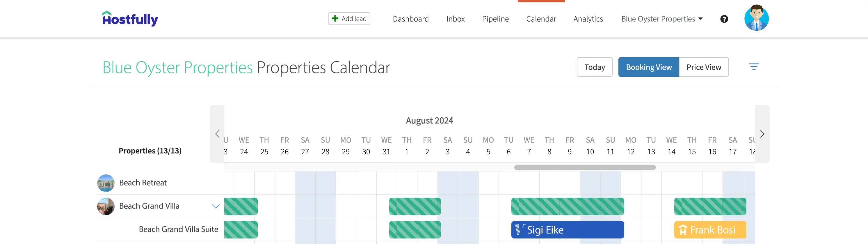
Task: Go to the Analytics tab
Action: 588,19
